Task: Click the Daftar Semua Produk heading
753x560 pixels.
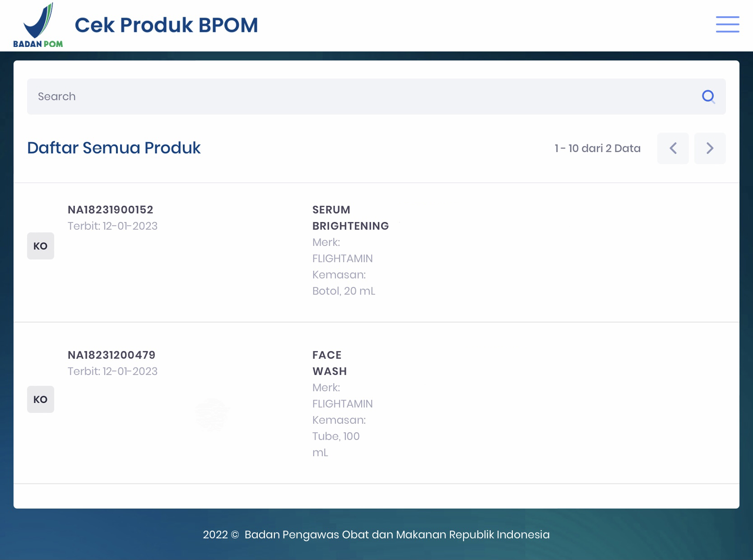Action: (x=114, y=148)
